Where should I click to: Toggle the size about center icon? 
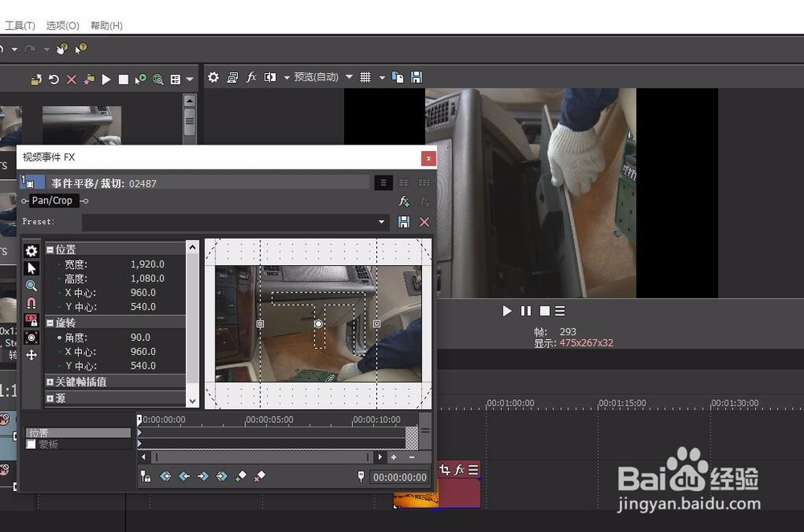pyautogui.click(x=31, y=338)
